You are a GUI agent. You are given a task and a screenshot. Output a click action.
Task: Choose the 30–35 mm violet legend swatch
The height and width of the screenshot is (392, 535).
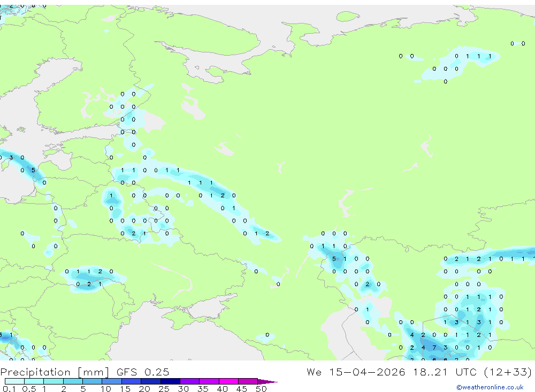[190, 381]
